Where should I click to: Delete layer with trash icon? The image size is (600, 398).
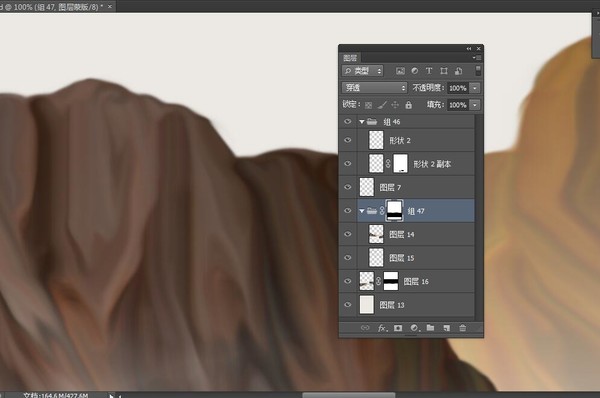[x=463, y=328]
